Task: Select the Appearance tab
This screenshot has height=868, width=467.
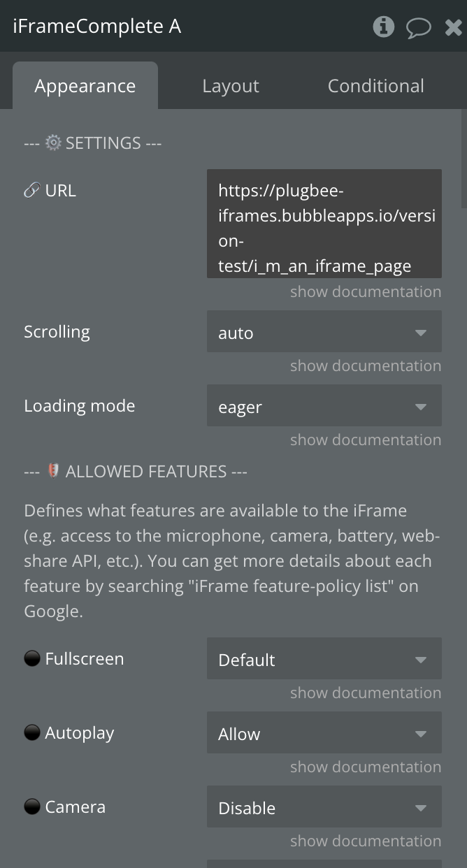Action: point(85,86)
